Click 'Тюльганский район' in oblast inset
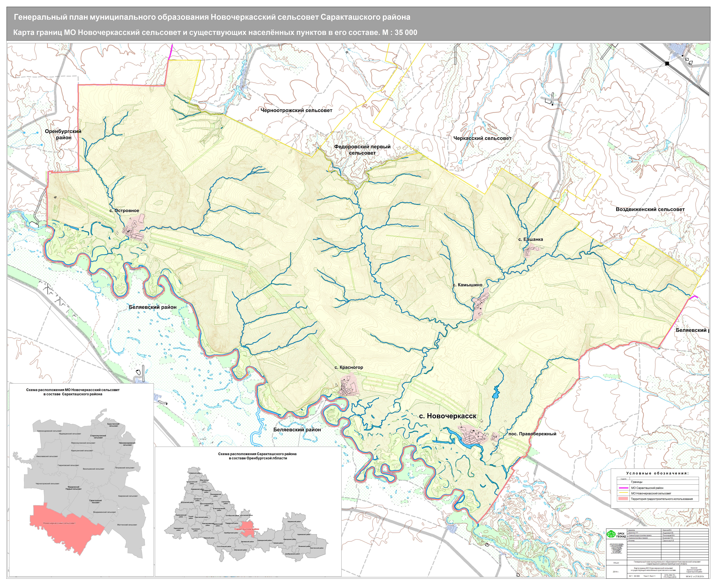The height and width of the screenshot is (588, 721). [246, 515]
